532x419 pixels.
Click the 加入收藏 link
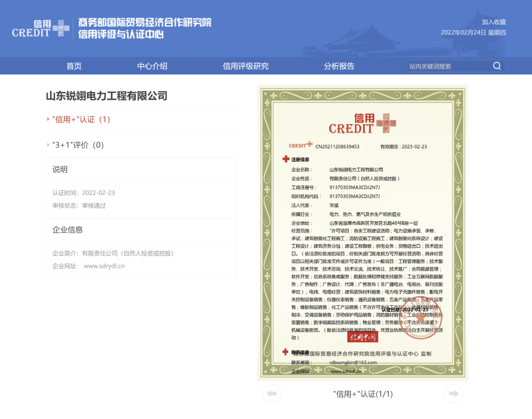point(494,22)
